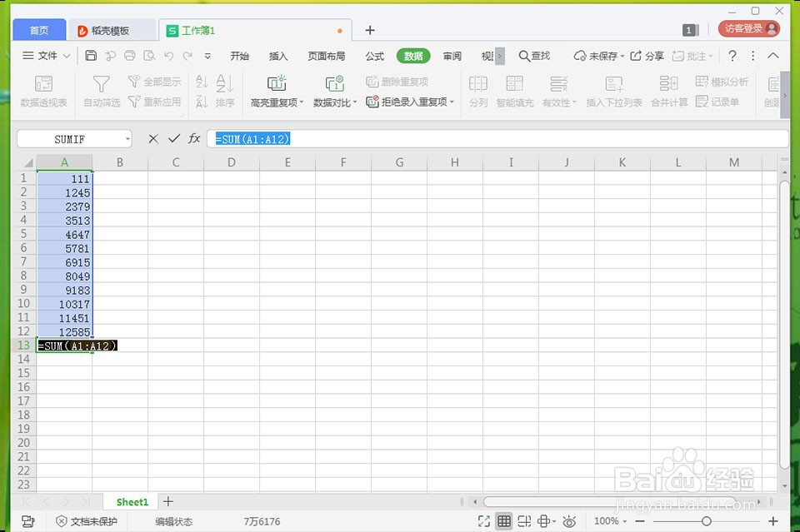Toggle full screen view icon

[x=483, y=521]
